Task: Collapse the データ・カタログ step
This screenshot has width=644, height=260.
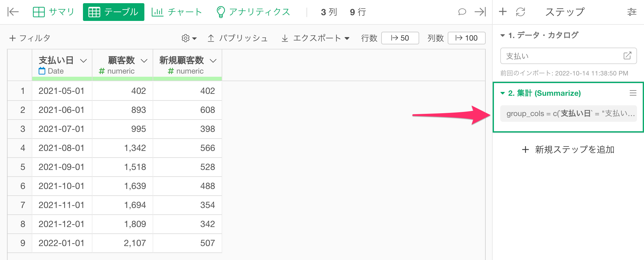Action: pyautogui.click(x=502, y=35)
